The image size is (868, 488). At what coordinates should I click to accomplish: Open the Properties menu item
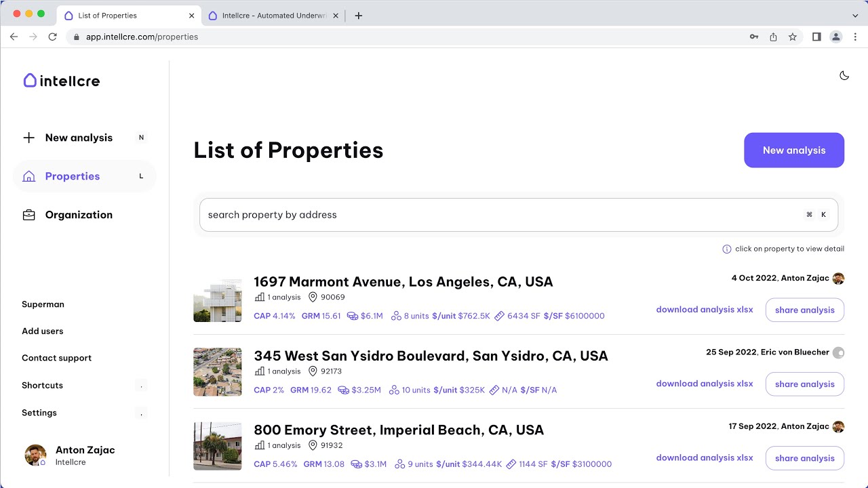(x=85, y=176)
